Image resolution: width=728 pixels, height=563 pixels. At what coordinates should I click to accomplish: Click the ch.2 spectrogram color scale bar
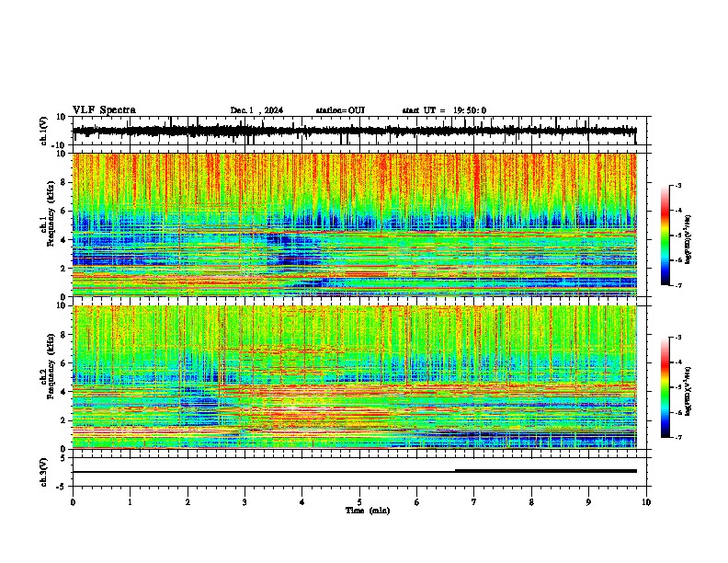[665, 387]
